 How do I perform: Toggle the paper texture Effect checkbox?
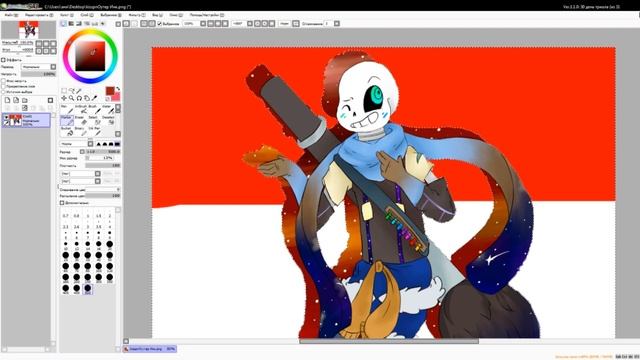point(3,60)
